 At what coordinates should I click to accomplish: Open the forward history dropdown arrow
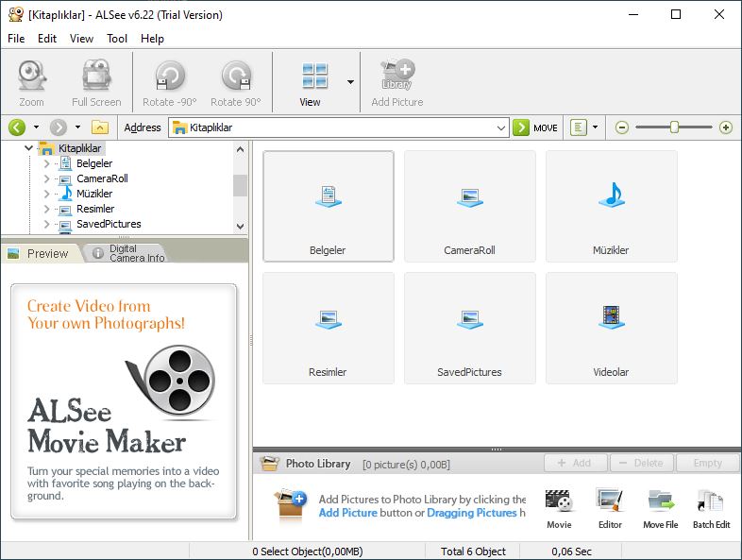pyautogui.click(x=77, y=127)
